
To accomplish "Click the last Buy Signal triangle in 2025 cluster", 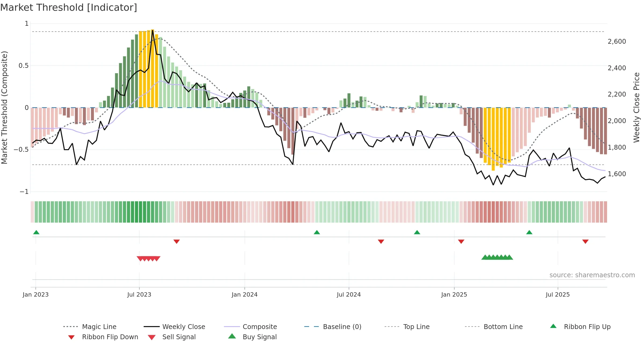I will tap(509, 257).
